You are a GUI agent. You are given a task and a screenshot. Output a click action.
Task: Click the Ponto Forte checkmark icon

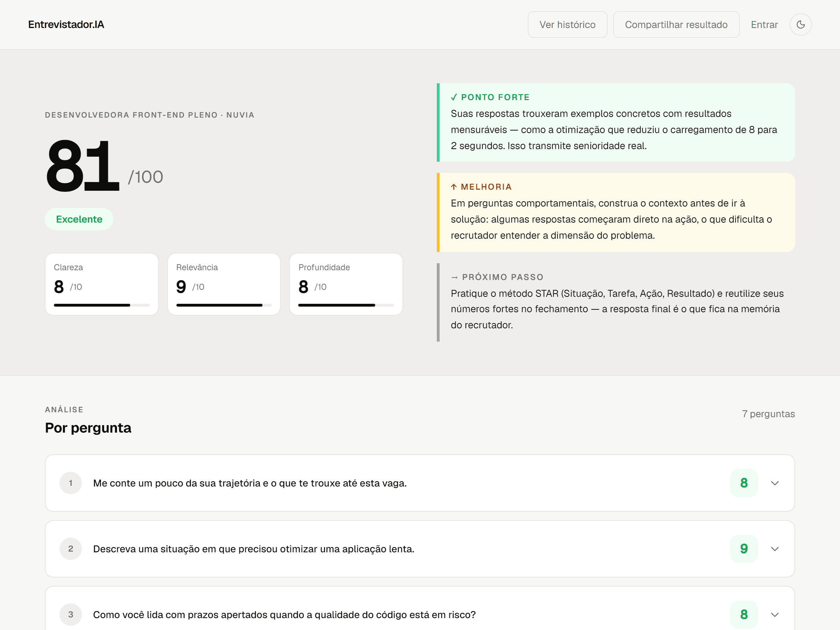pyautogui.click(x=454, y=97)
